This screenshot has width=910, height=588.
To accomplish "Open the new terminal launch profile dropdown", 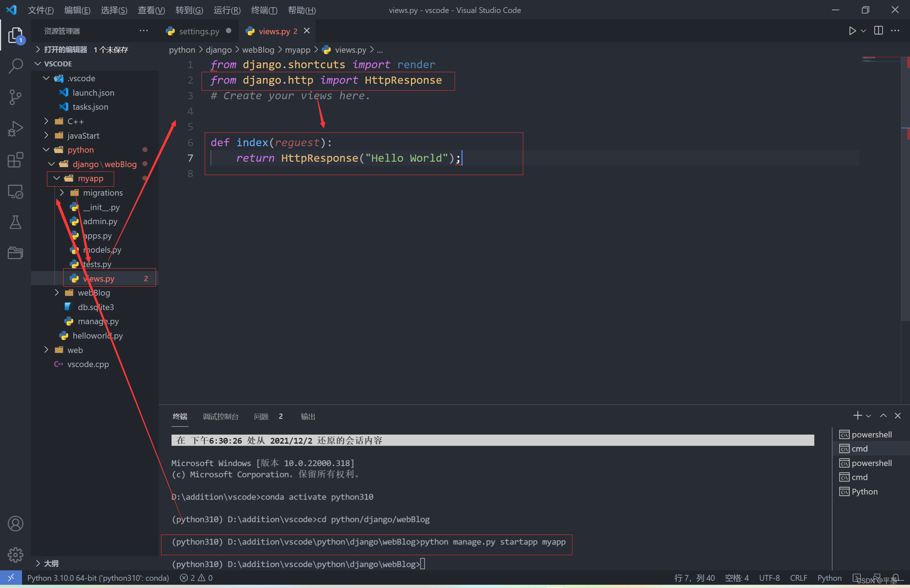I will click(x=868, y=416).
